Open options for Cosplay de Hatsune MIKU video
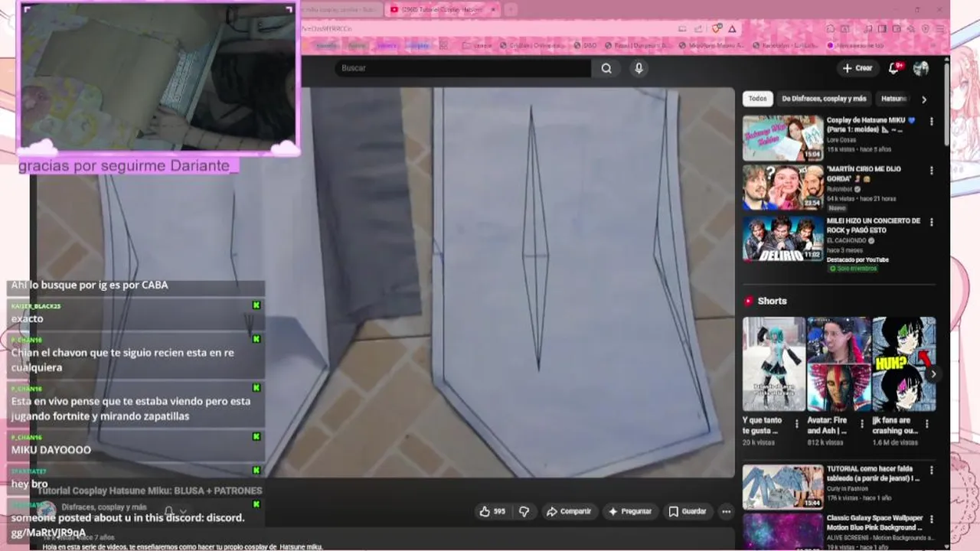The width and height of the screenshot is (980, 551). pos(932,122)
